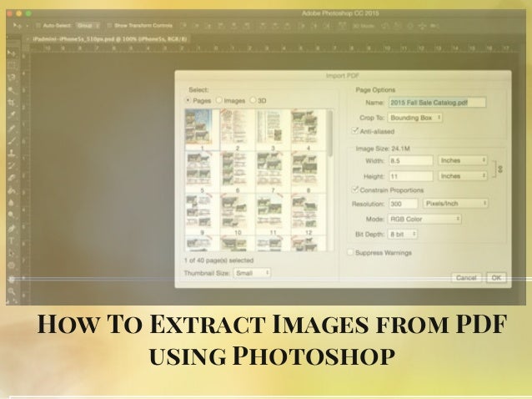Click the Height input field
The width and height of the screenshot is (532, 399).
[411, 176]
